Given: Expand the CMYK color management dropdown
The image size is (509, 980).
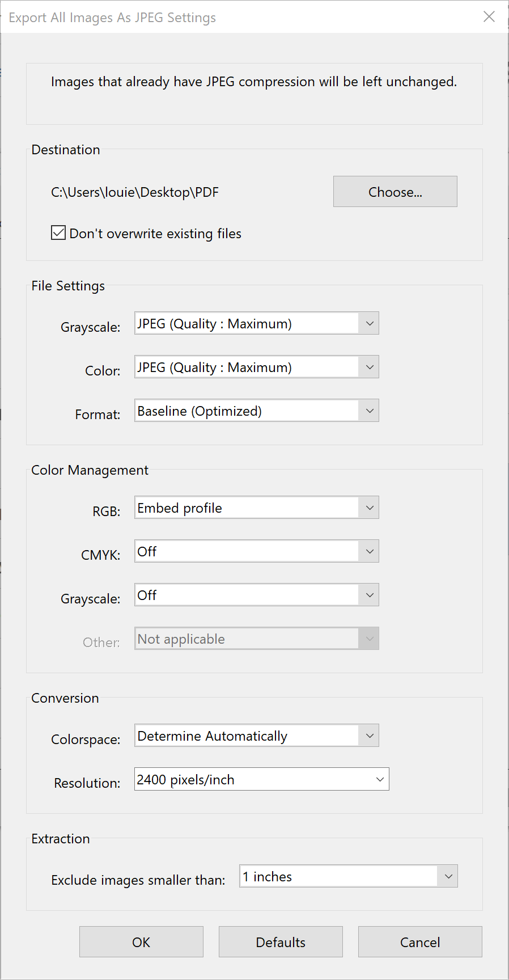Looking at the screenshot, I should [256, 551].
